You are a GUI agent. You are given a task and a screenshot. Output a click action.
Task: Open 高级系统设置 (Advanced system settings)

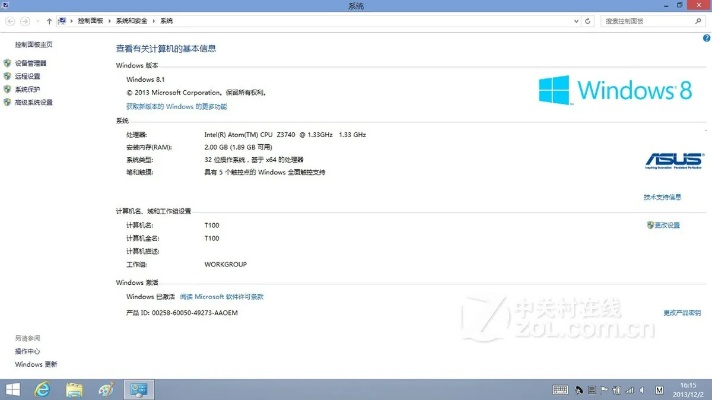pos(33,102)
